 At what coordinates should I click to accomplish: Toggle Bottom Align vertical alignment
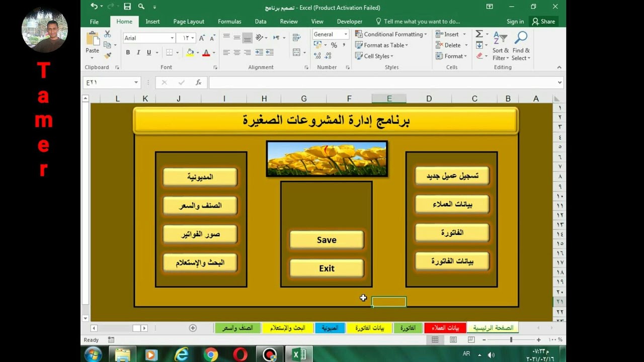[248, 37]
